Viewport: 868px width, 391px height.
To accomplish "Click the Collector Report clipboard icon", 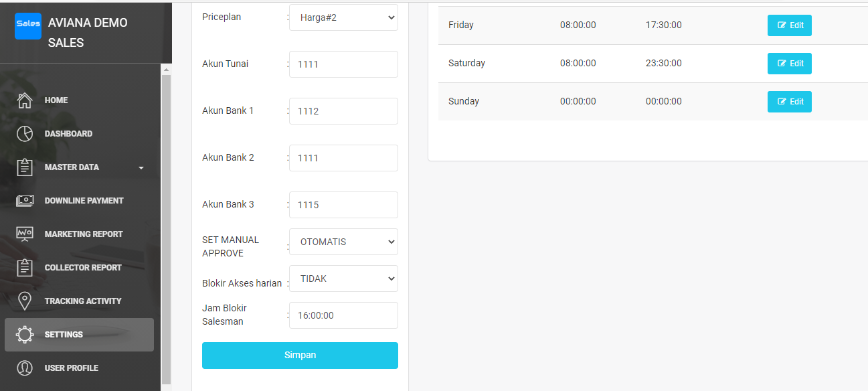I will 25,268.
